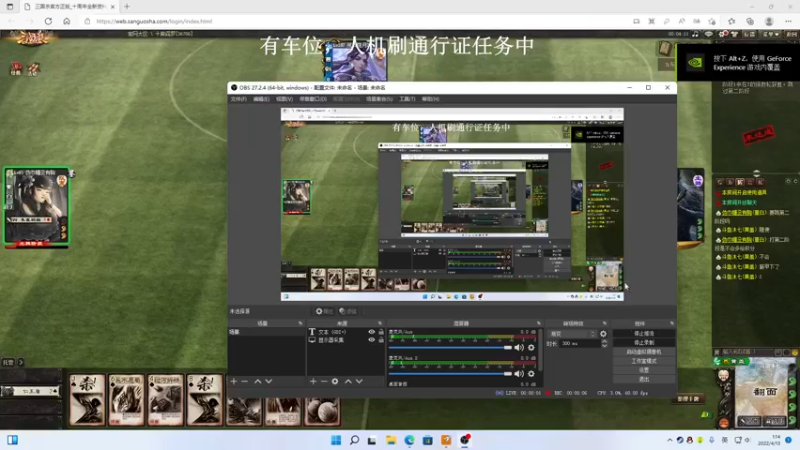Pop out the Sources dock panel
This screenshot has height=450, width=800.
380,323
